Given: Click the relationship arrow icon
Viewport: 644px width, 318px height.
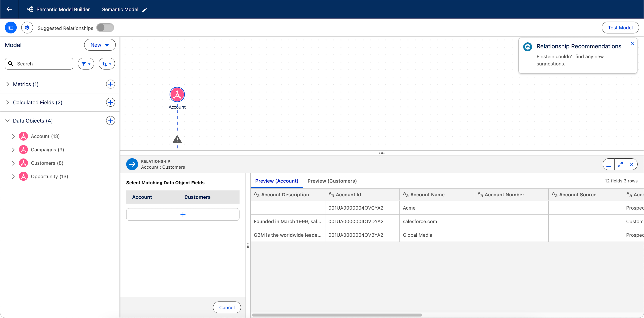Looking at the screenshot, I should click(132, 164).
